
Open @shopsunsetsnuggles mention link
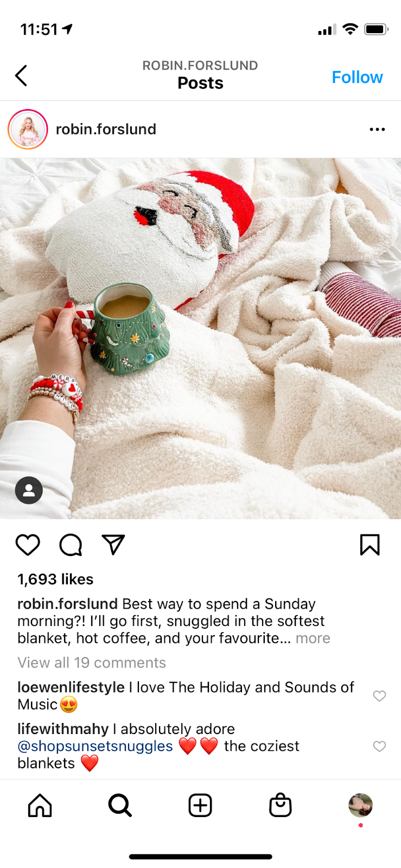click(95, 746)
